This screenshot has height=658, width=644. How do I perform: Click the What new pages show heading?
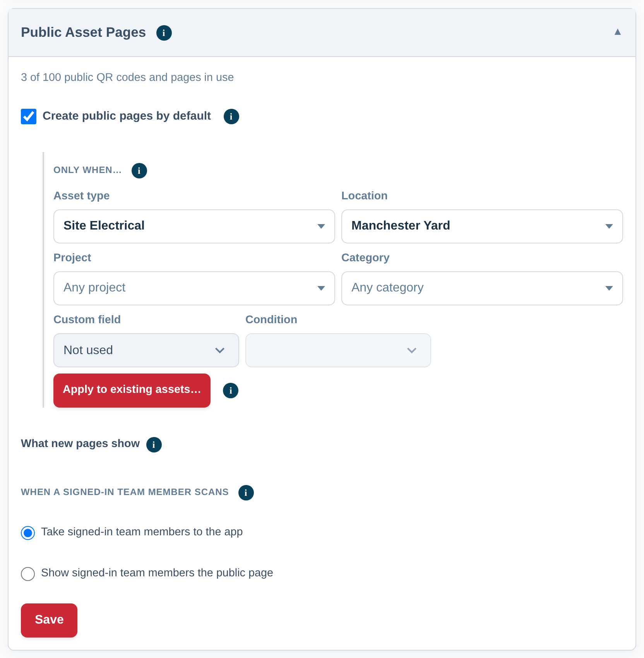click(80, 444)
